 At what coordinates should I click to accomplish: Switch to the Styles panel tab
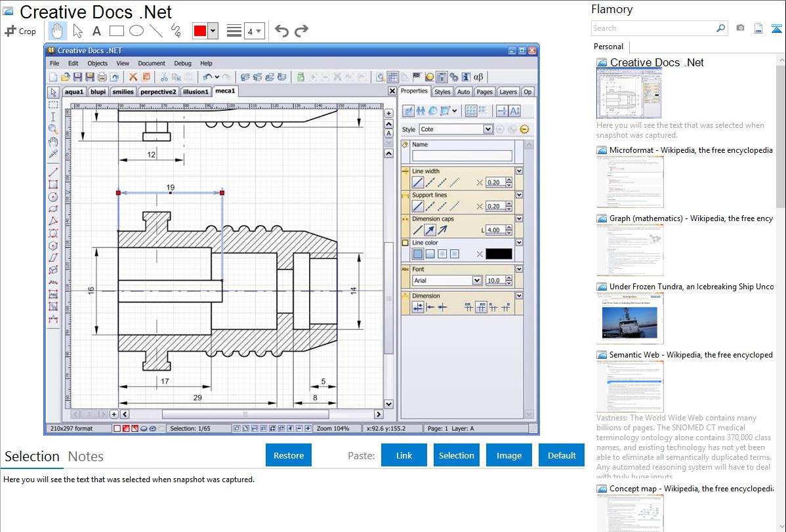click(x=442, y=92)
